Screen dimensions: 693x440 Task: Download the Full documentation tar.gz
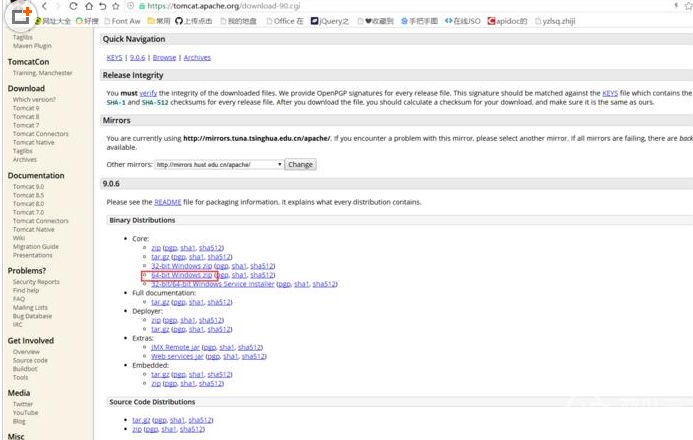pos(160,302)
